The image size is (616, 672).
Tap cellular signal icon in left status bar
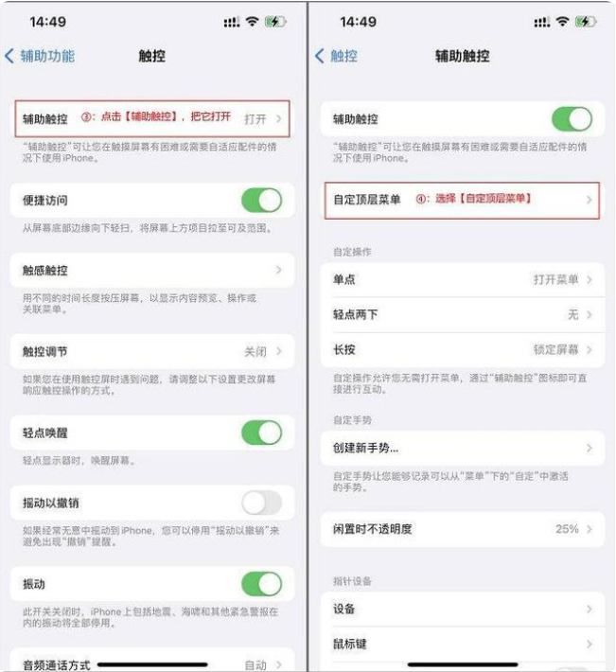tap(232, 22)
